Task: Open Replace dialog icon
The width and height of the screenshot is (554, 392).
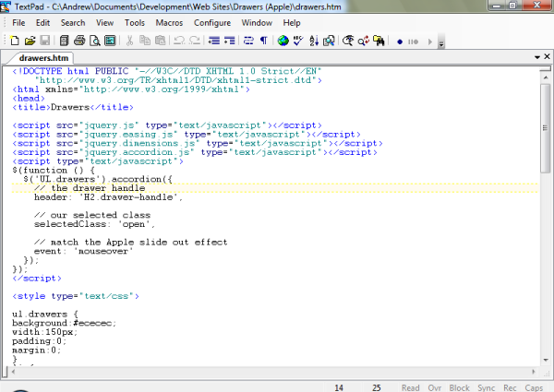Action: (x=364, y=41)
